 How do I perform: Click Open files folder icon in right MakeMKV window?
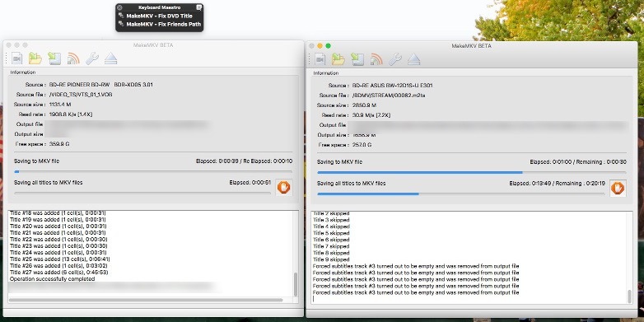coord(338,59)
